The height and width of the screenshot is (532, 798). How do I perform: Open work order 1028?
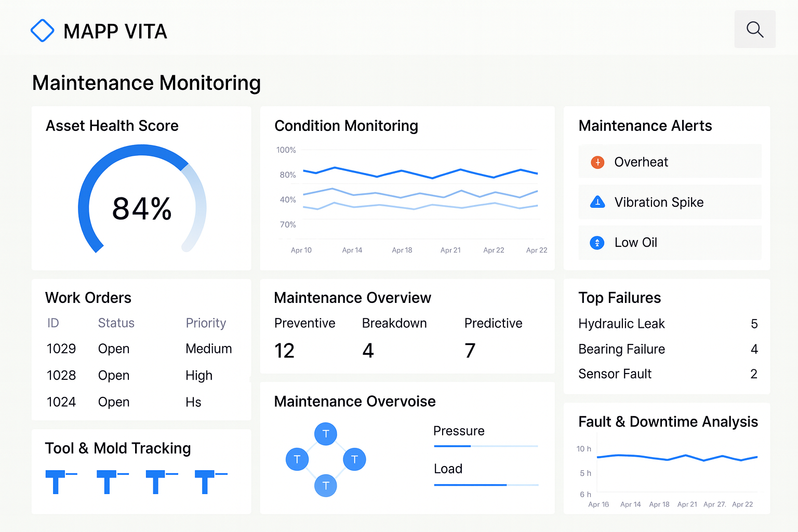point(61,375)
